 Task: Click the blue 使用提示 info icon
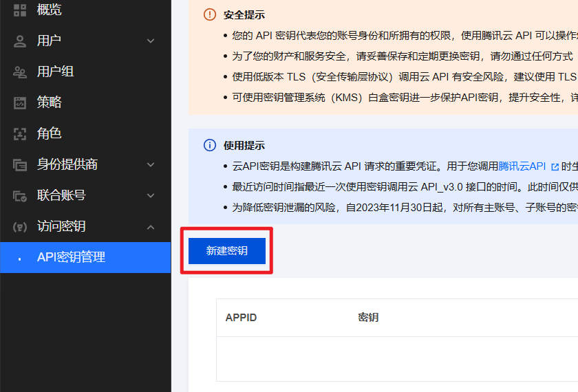pyautogui.click(x=210, y=145)
